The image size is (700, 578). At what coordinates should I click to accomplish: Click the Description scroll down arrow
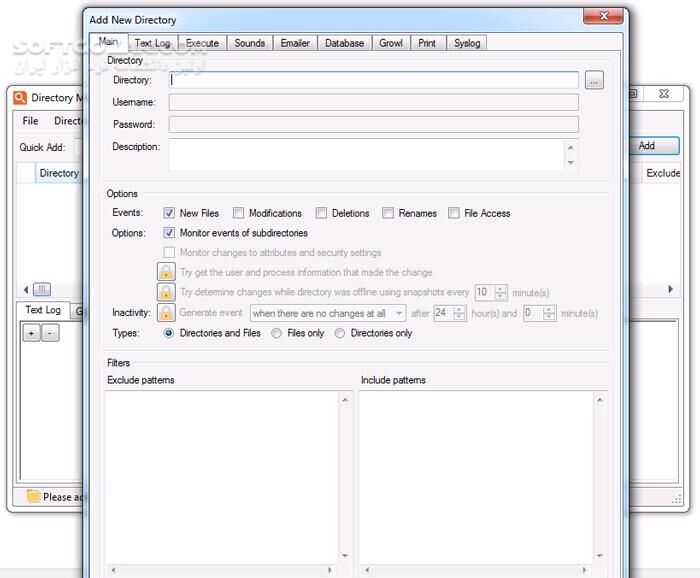tap(571, 162)
